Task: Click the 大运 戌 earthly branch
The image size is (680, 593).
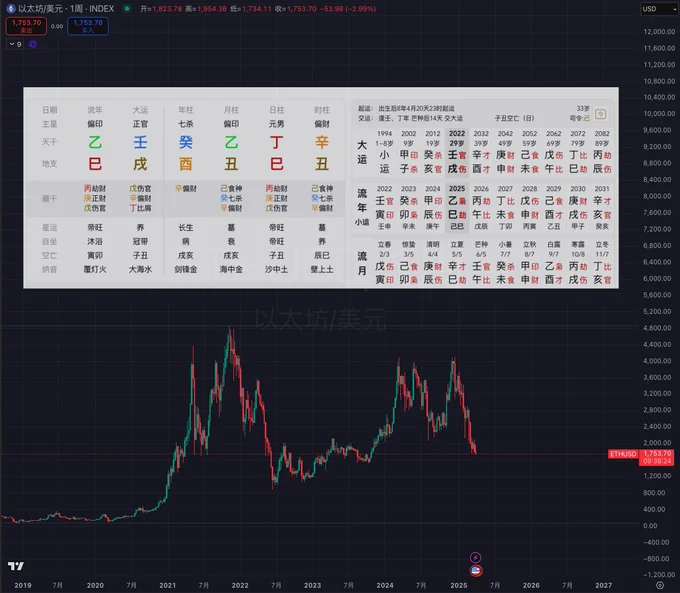Action: (140, 164)
